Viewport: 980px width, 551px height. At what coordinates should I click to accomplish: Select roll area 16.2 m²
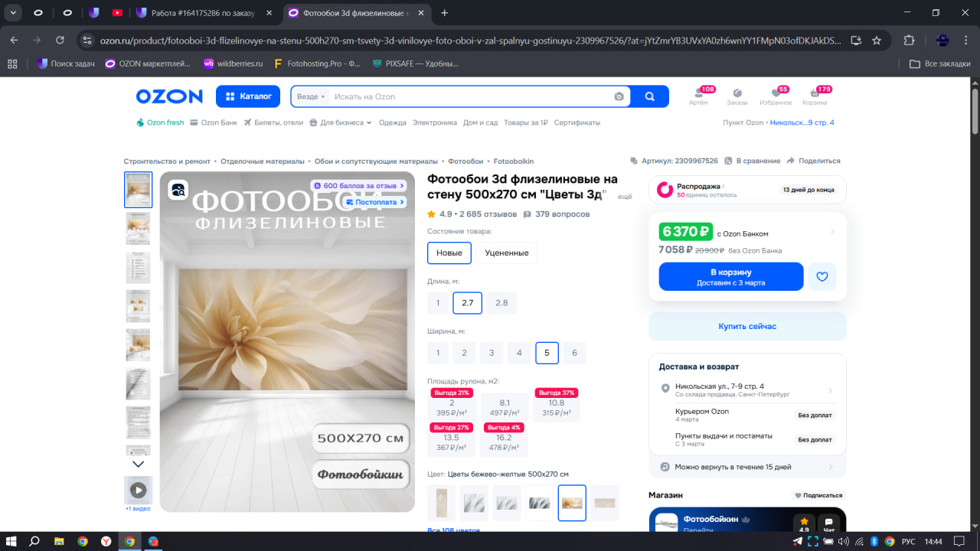[504, 442]
